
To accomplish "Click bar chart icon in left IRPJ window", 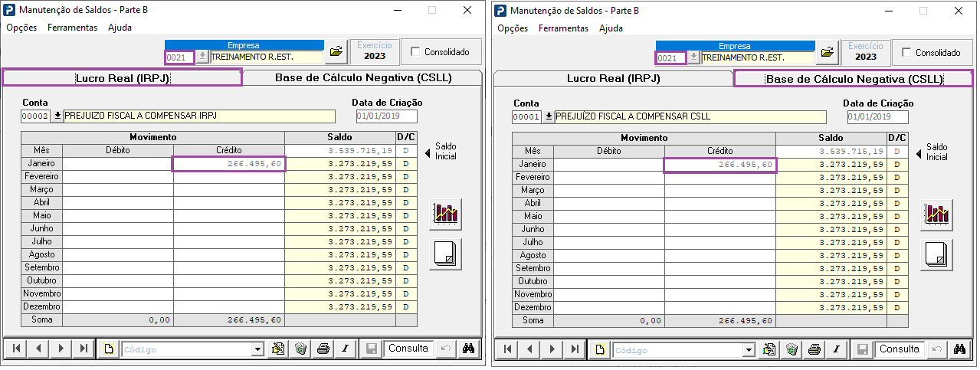I will [x=445, y=213].
